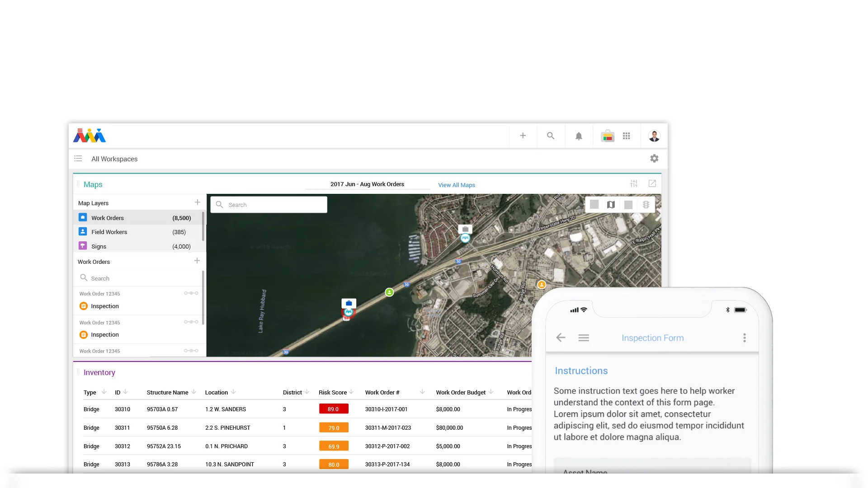Image resolution: width=868 pixels, height=488 pixels.
Task: Add a new map layer
Action: [x=197, y=202]
